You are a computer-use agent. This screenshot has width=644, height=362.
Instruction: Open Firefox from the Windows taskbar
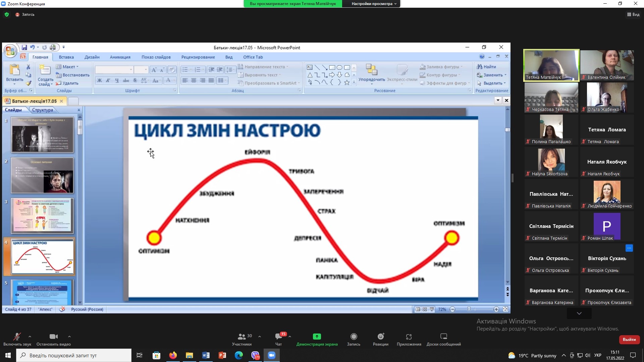pyautogui.click(x=173, y=355)
